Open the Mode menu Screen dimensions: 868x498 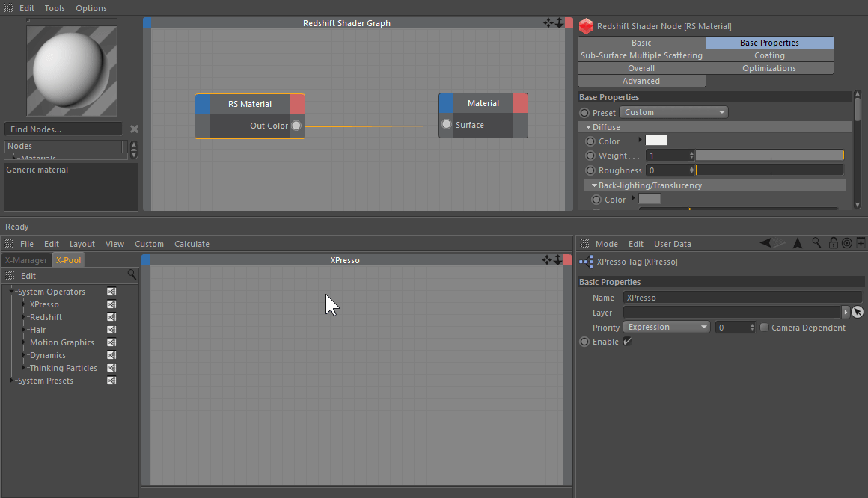coord(607,244)
